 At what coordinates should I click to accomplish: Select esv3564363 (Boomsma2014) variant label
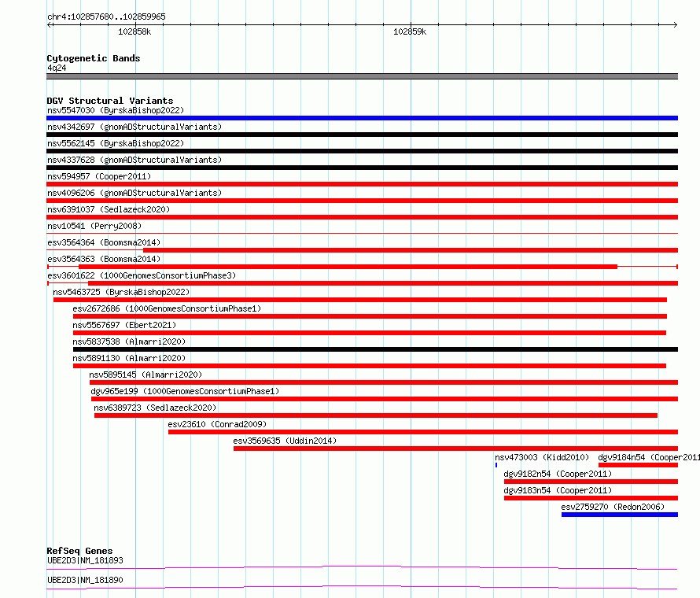pyautogui.click(x=104, y=259)
